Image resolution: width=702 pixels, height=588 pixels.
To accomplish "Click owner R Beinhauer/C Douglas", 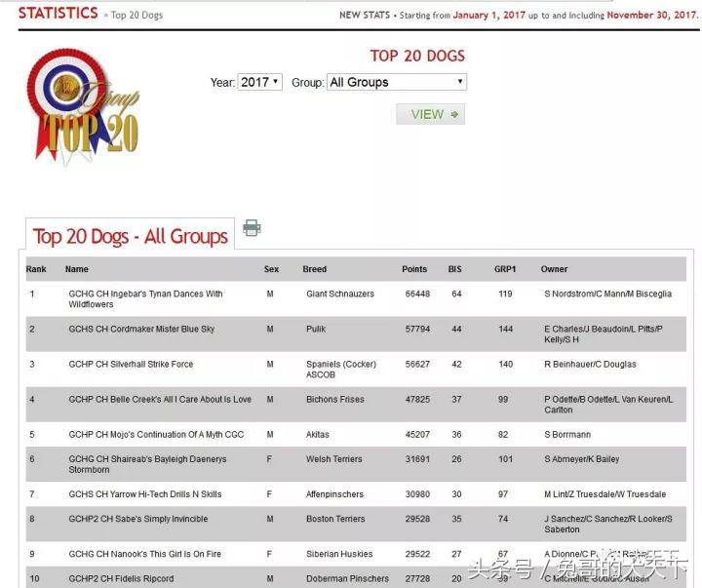I will pos(590,364).
